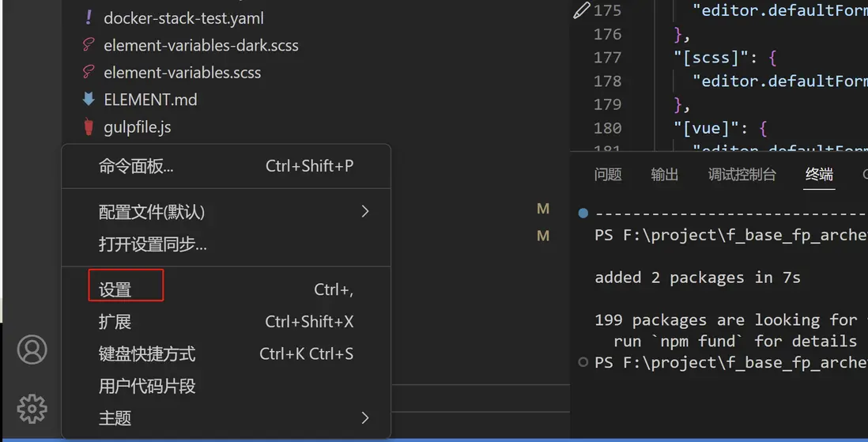The width and height of the screenshot is (868, 442).
Task: Open the Accounts icon in activity bar
Action: 32,349
